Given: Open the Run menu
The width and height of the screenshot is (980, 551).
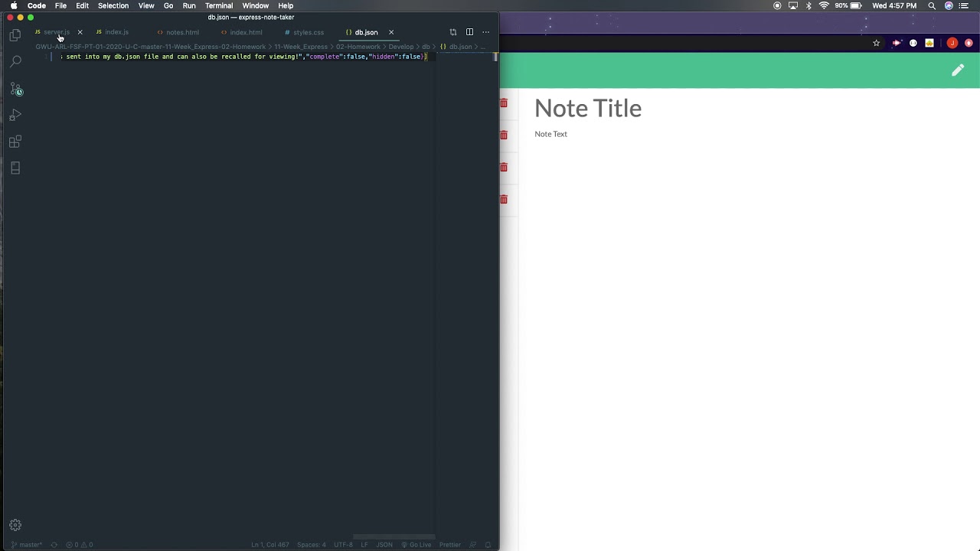Looking at the screenshot, I should (189, 5).
